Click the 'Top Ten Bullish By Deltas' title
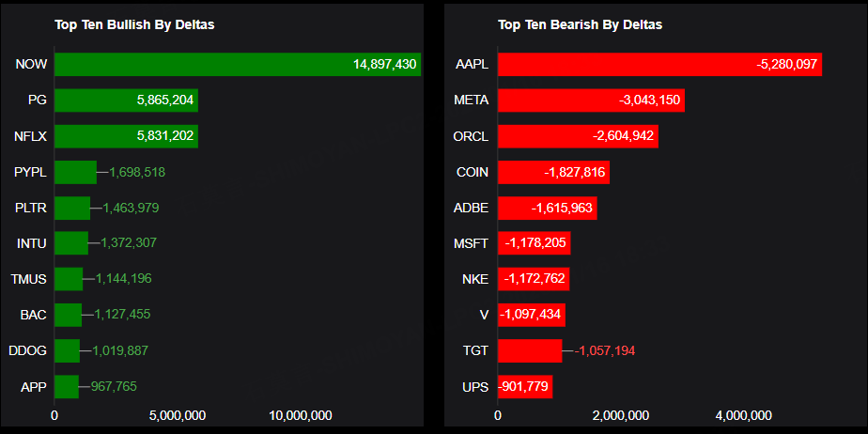868x434 pixels. [134, 24]
